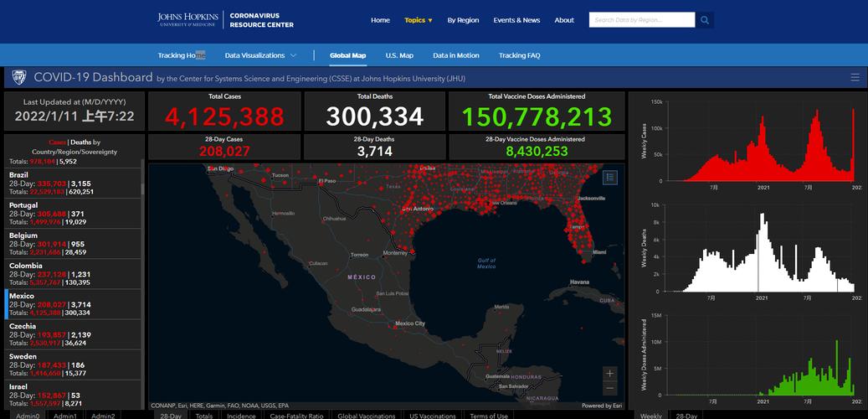Switch charts to Weekly tab

(651, 415)
